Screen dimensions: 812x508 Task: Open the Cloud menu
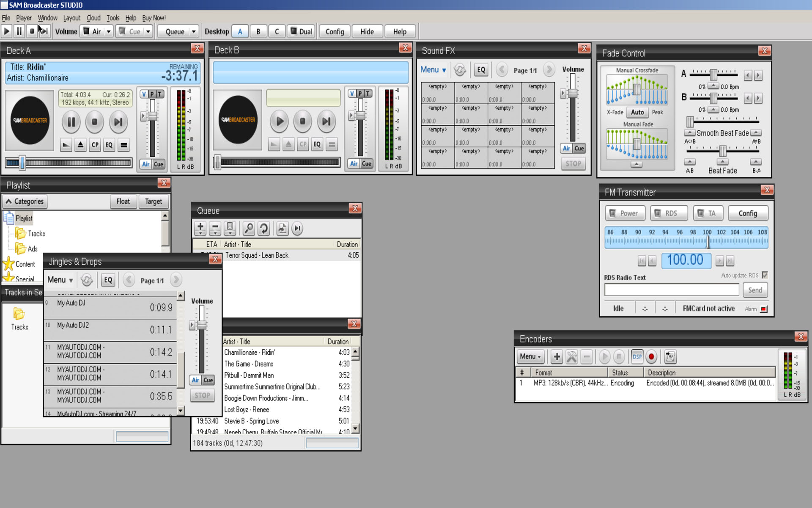pyautogui.click(x=93, y=18)
